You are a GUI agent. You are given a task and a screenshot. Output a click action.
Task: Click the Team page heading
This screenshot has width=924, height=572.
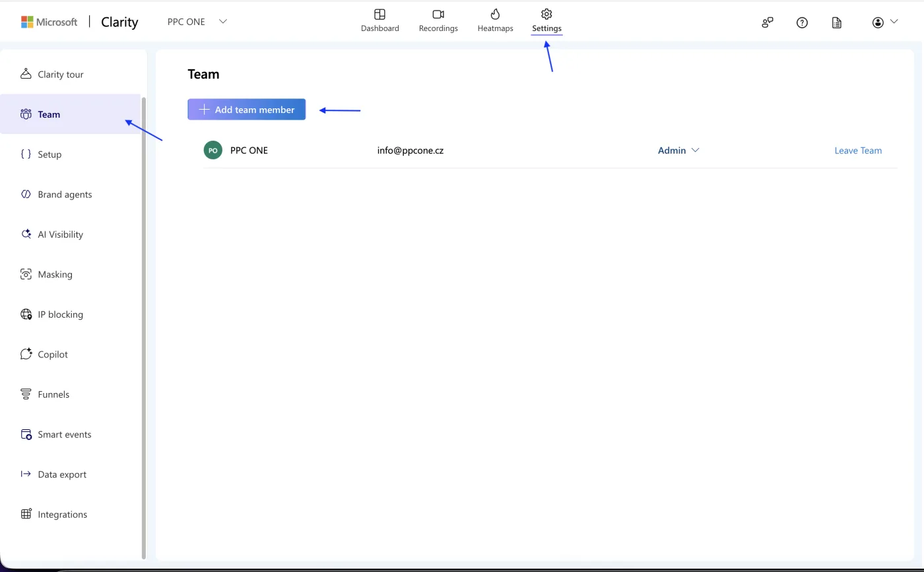(x=203, y=75)
